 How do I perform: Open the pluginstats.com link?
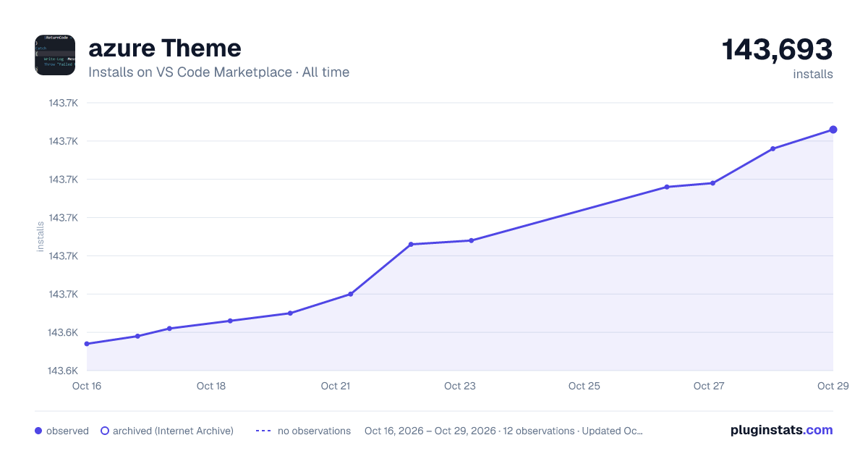click(x=782, y=430)
